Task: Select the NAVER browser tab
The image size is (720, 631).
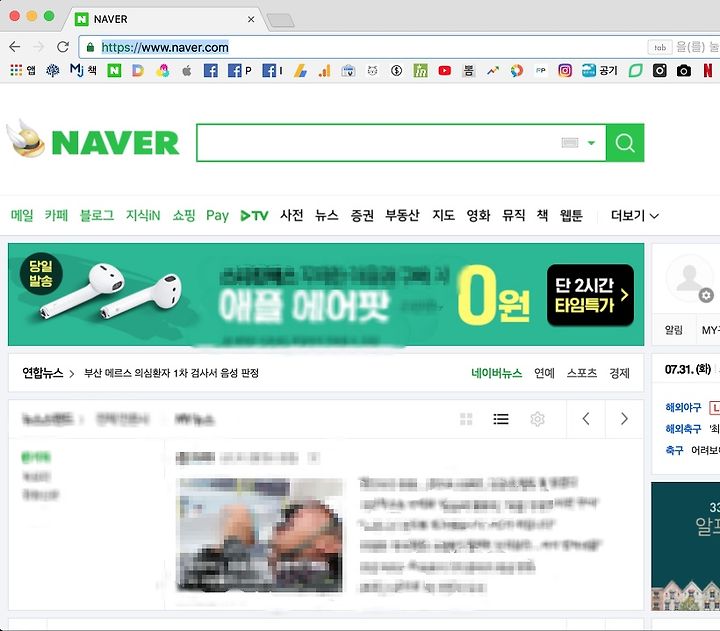Action: (x=165, y=19)
